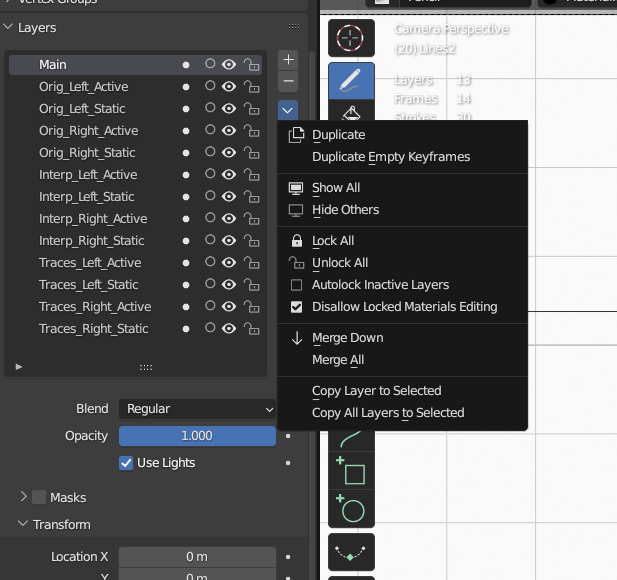The height and width of the screenshot is (580, 617).
Task: Select the Circle shape tool
Action: pos(351,508)
